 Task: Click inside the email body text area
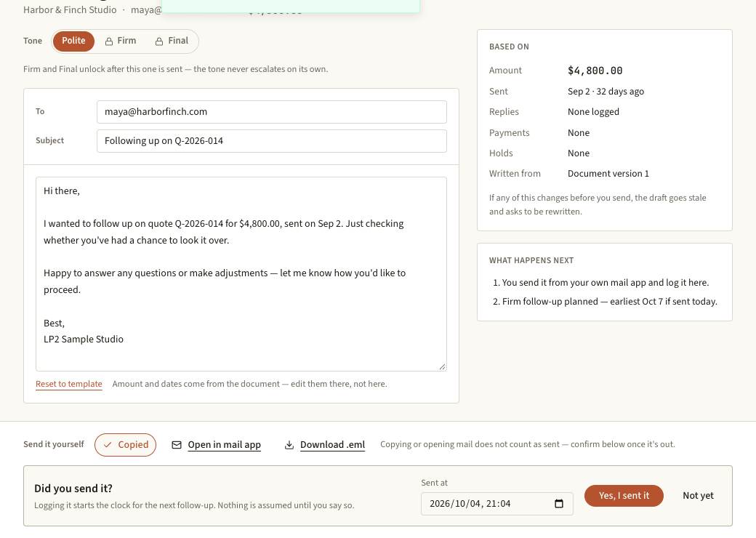(x=241, y=274)
